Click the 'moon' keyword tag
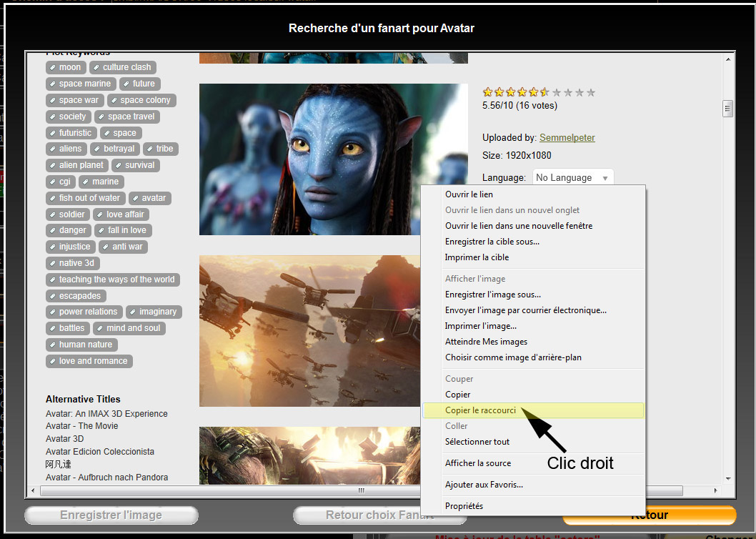The width and height of the screenshot is (756, 539). pyautogui.click(x=66, y=67)
